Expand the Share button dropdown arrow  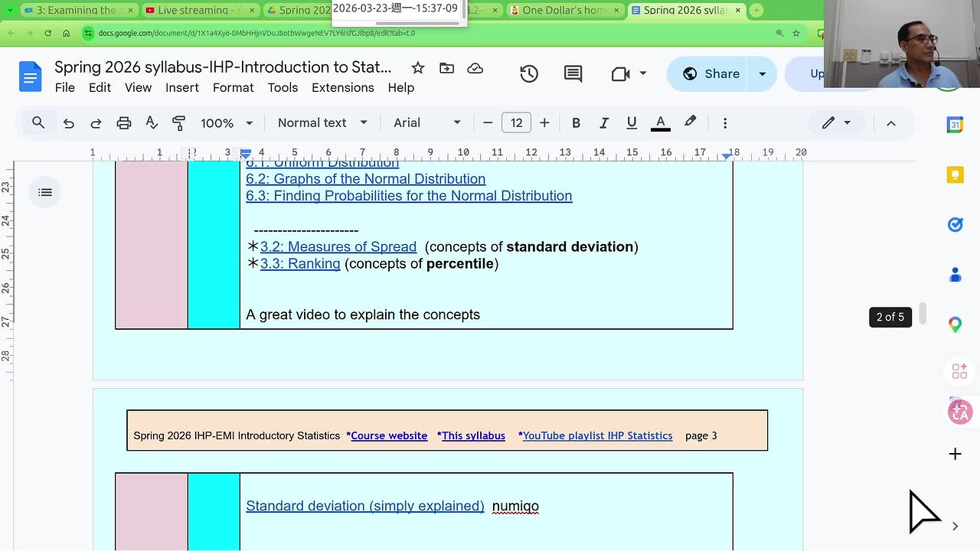pyautogui.click(x=763, y=73)
